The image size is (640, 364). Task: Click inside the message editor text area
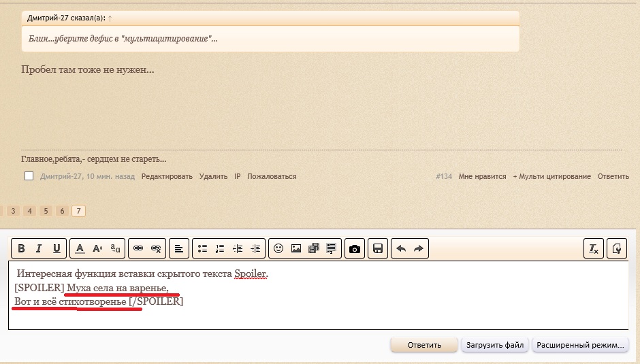(319, 295)
